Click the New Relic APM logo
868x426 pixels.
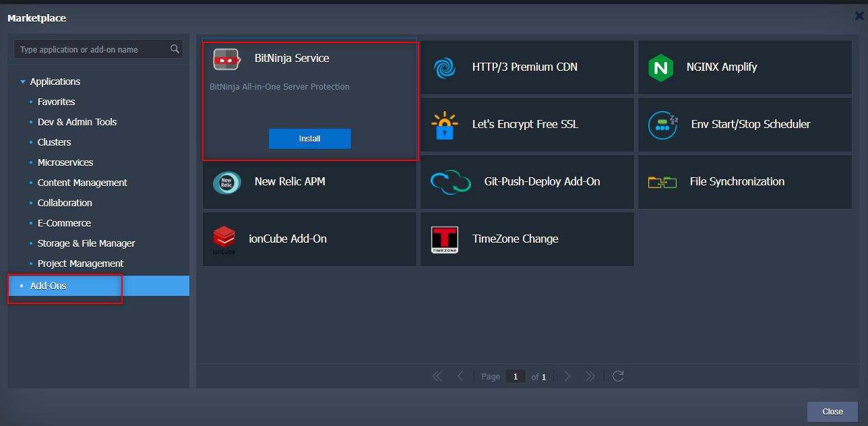[x=227, y=182]
